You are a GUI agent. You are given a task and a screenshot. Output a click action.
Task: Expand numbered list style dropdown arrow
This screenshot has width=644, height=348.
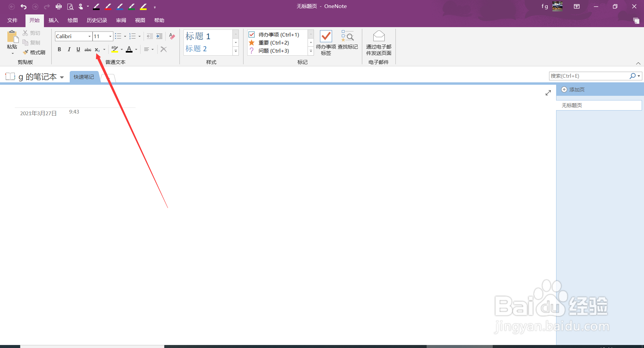140,36
